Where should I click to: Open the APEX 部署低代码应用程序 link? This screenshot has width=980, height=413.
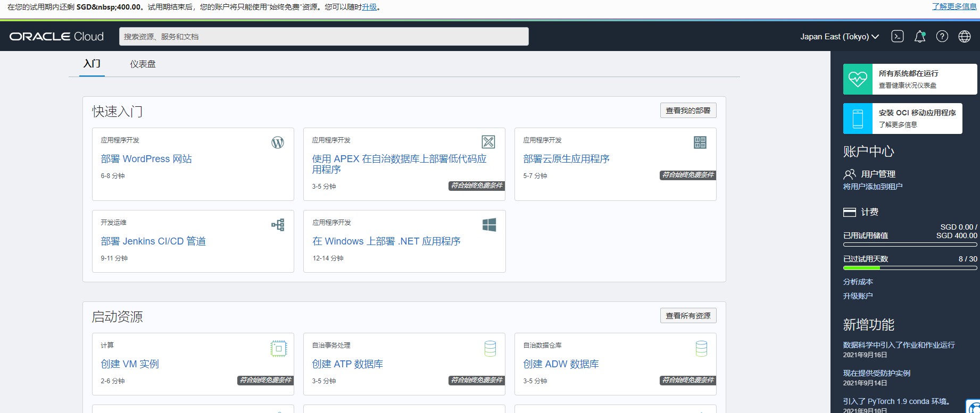(x=400, y=164)
